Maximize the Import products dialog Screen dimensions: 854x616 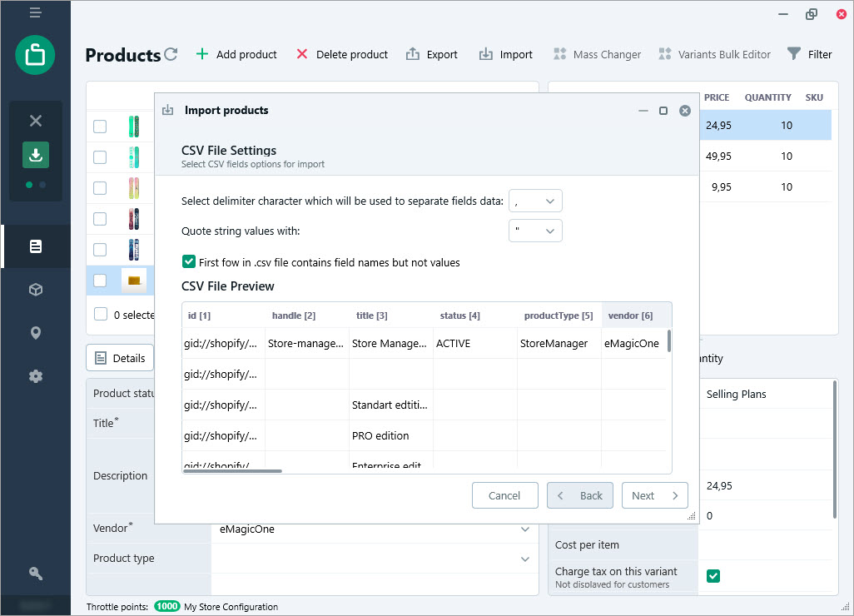coord(663,111)
